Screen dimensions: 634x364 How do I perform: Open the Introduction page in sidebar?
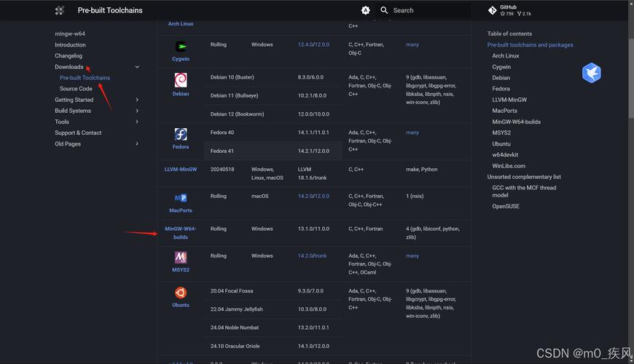[x=71, y=45]
